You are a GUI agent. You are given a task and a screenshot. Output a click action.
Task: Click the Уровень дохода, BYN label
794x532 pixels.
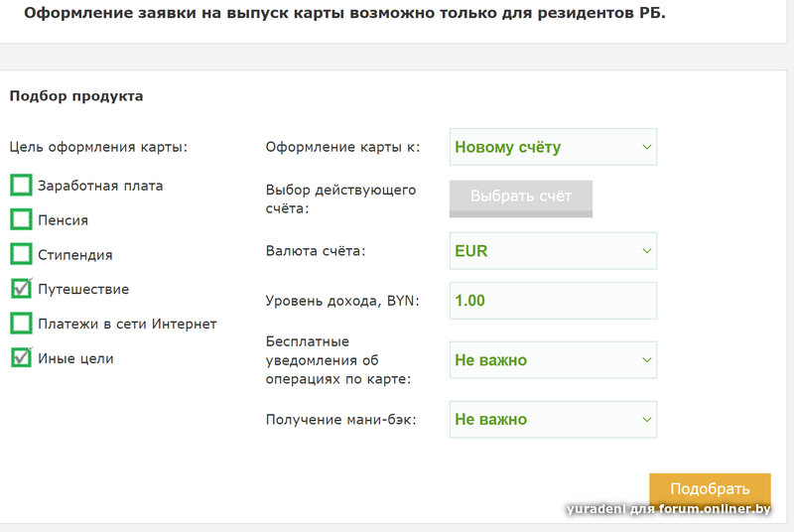coord(342,301)
